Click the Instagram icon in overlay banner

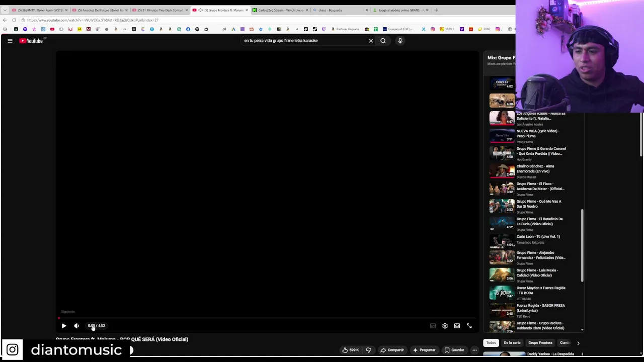pos(13,349)
